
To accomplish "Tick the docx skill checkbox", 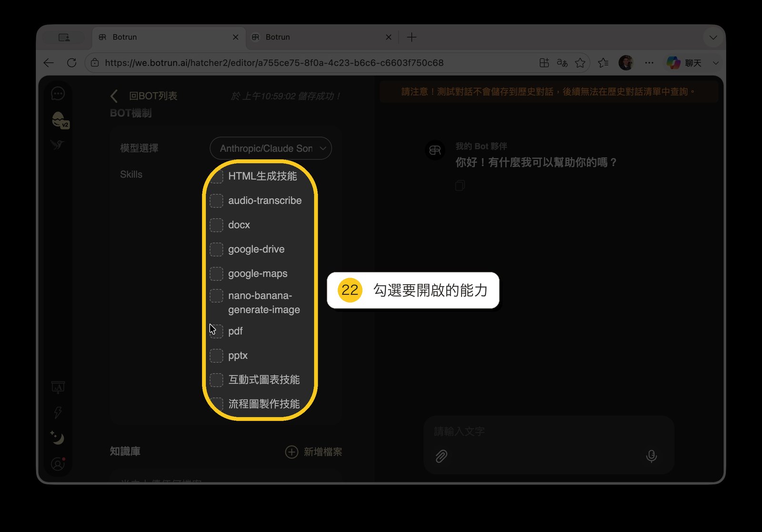I will pos(217,225).
